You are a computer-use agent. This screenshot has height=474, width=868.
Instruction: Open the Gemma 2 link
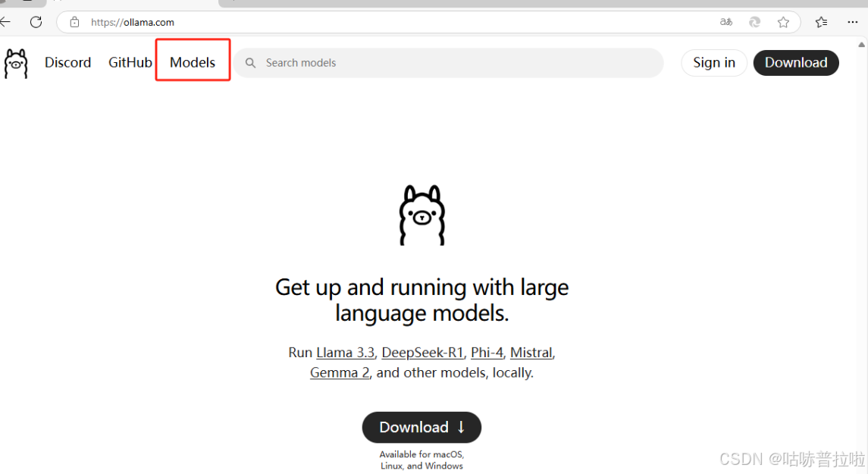pos(340,372)
